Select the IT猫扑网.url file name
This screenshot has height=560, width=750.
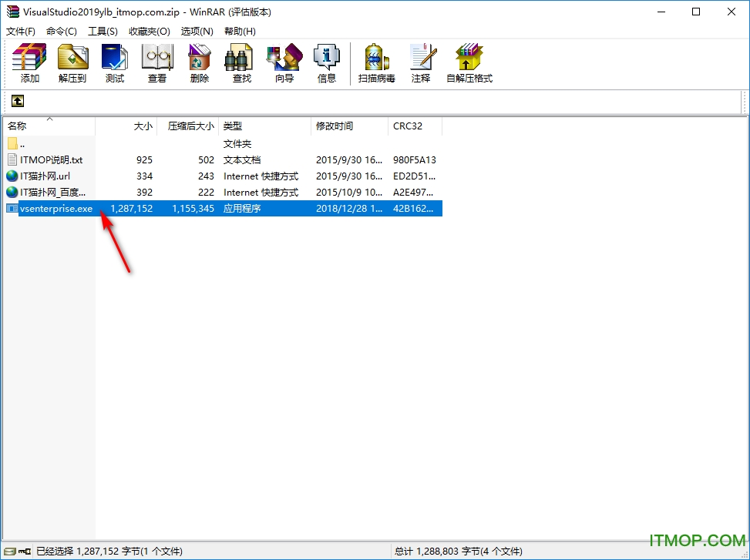[x=45, y=176]
